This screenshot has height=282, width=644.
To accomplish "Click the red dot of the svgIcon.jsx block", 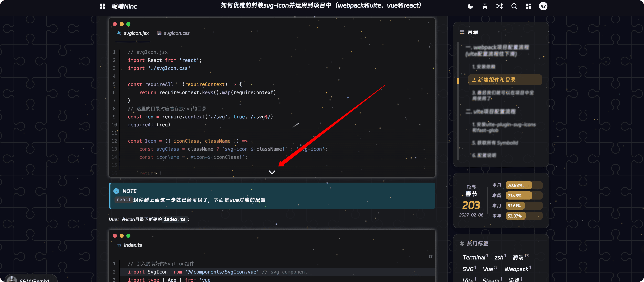I will pos(115,24).
